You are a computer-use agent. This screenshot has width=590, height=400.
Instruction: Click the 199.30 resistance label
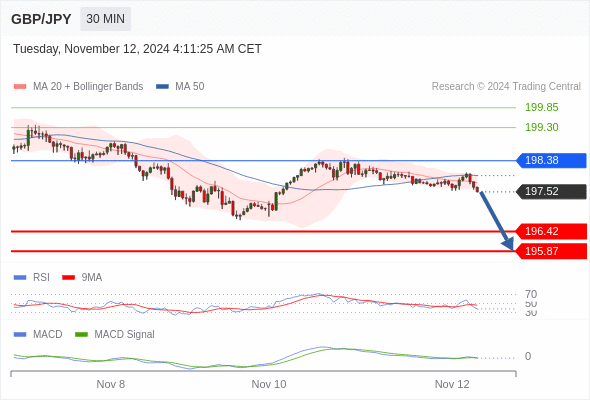point(542,127)
